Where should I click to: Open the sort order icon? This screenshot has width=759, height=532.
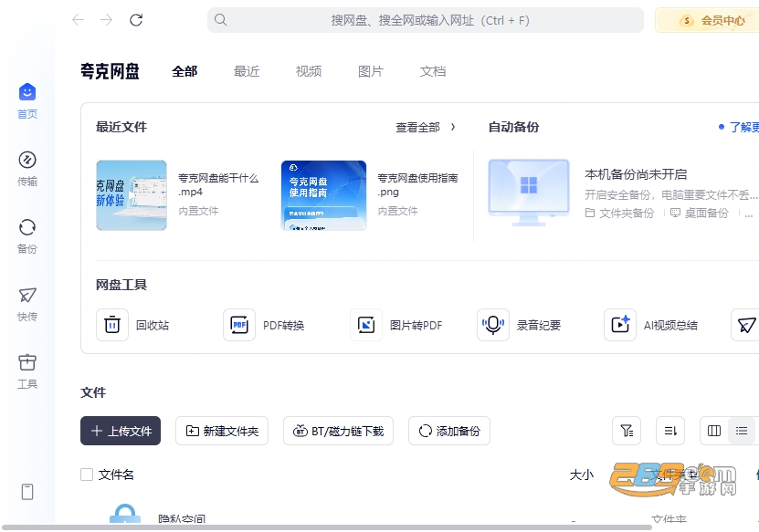click(x=669, y=431)
